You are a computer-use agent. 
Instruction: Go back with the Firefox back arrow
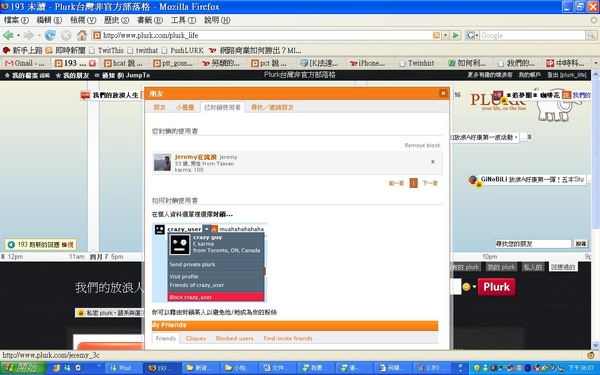coord(8,35)
